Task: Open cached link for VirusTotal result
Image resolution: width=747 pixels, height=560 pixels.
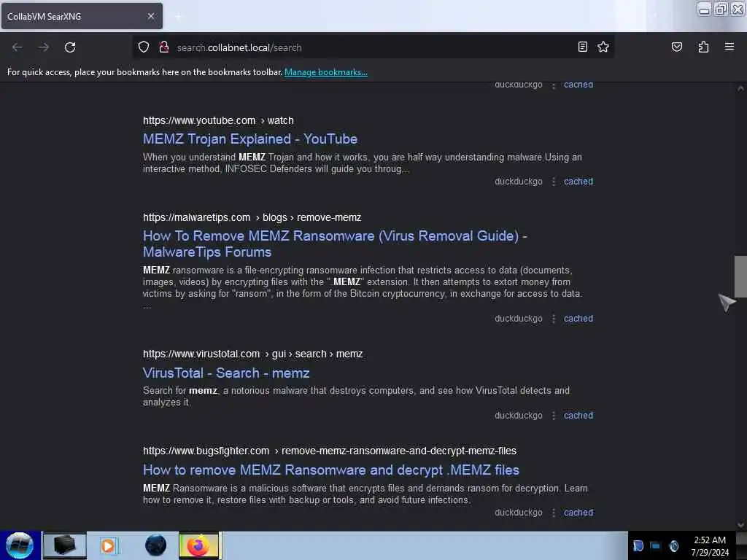Action: click(578, 415)
